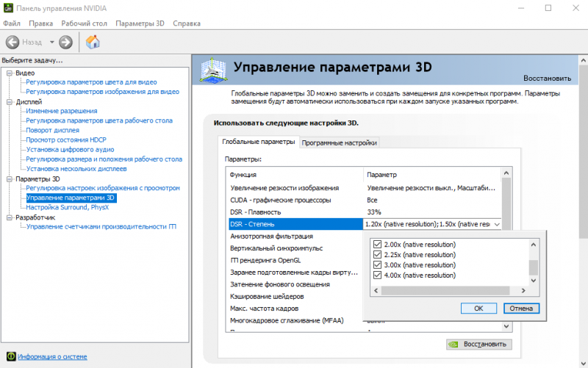Uncheck the 2.25x native resolution box

(377, 255)
